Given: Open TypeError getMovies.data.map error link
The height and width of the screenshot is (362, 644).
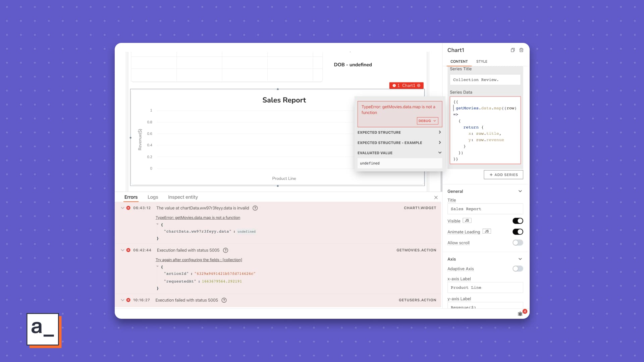Looking at the screenshot, I should point(198,218).
